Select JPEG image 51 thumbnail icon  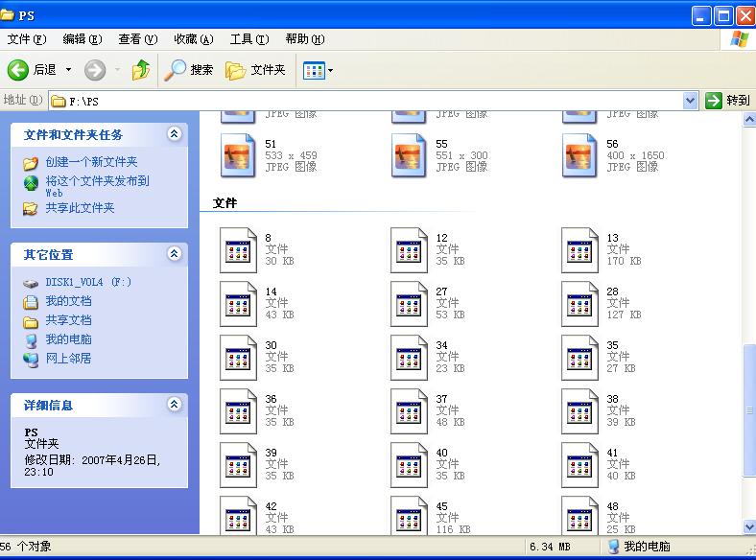tap(238, 155)
